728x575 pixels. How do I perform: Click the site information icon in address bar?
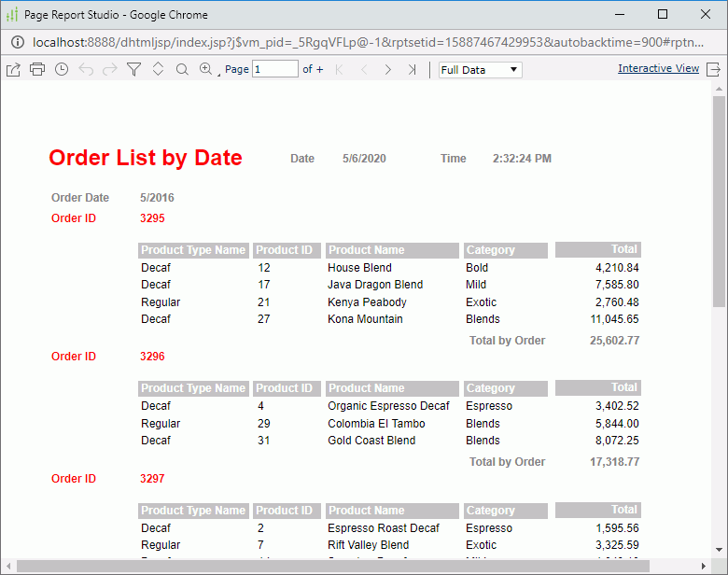tap(17, 42)
